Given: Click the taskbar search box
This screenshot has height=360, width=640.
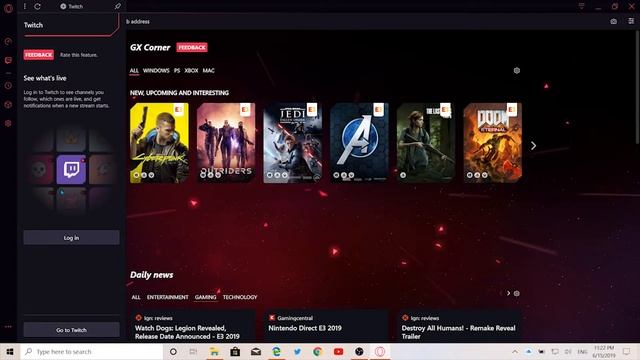Looking at the screenshot, I should coord(91,351).
